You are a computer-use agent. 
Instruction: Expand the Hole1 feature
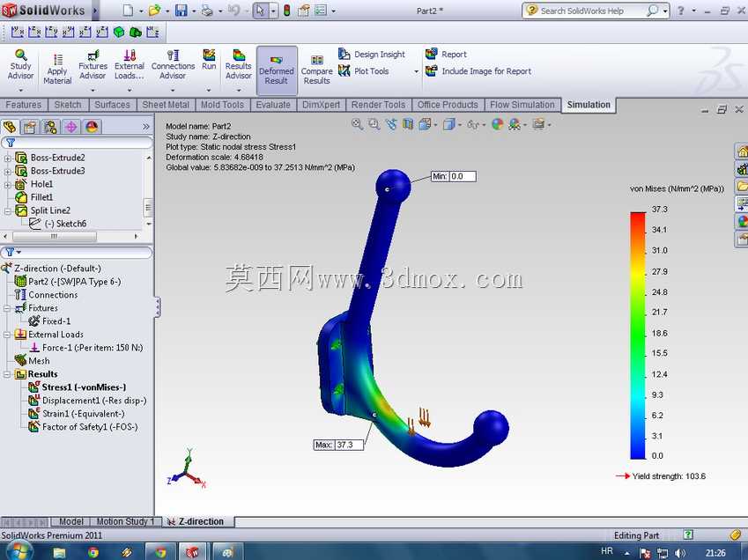pyautogui.click(x=7, y=184)
